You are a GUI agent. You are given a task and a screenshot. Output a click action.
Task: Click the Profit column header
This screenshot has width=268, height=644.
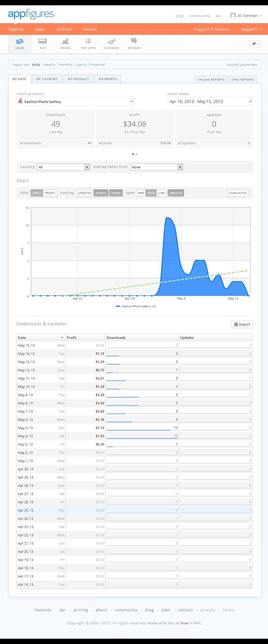(85, 338)
